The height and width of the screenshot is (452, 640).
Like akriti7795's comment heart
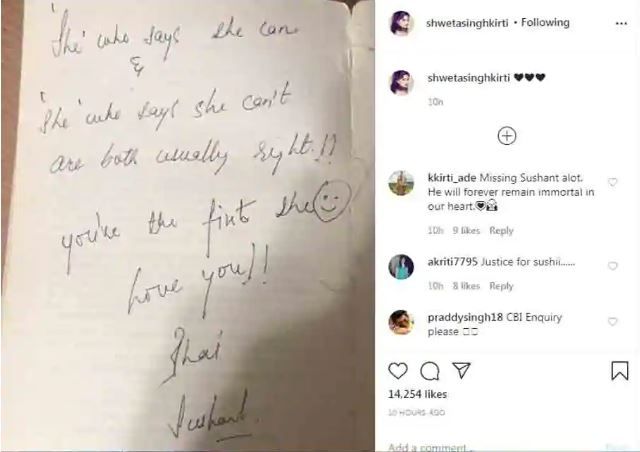[612, 266]
